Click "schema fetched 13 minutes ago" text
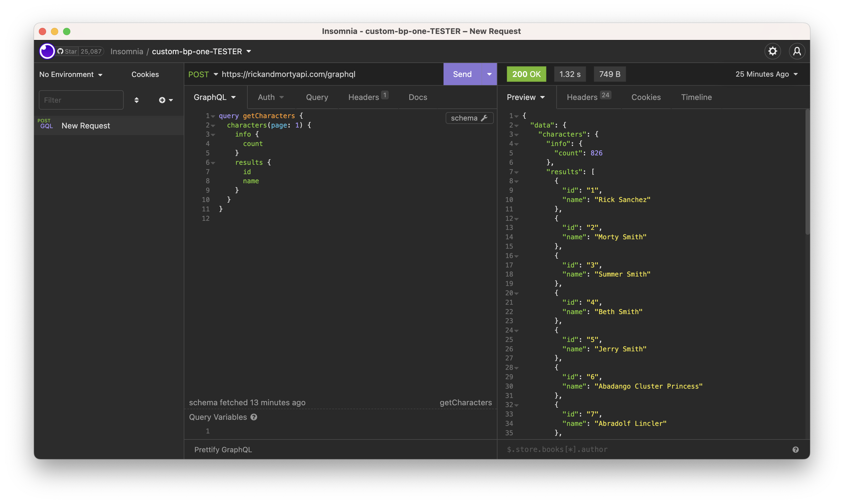The height and width of the screenshot is (504, 844). (247, 403)
